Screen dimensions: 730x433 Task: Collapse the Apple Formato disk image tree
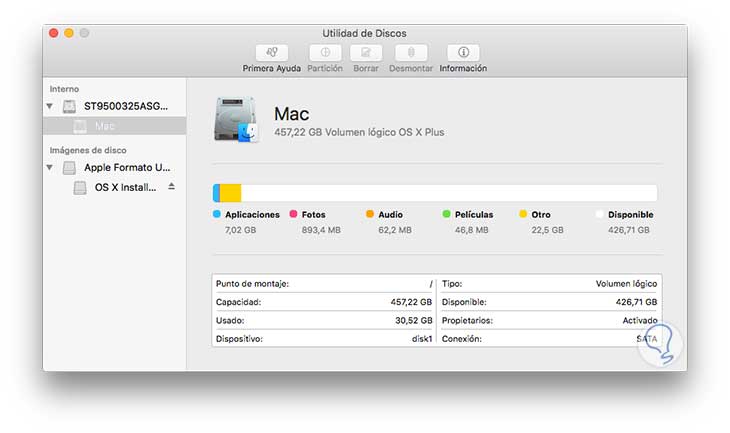pos(50,168)
